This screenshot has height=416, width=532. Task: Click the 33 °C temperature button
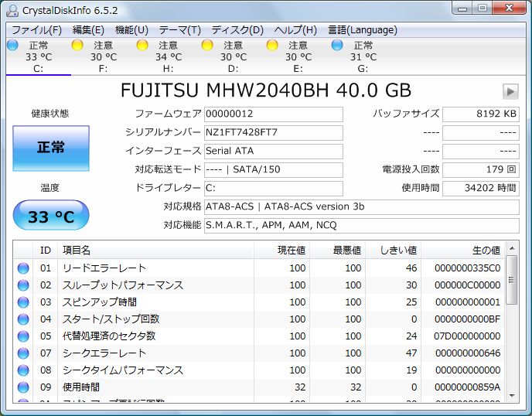51,217
